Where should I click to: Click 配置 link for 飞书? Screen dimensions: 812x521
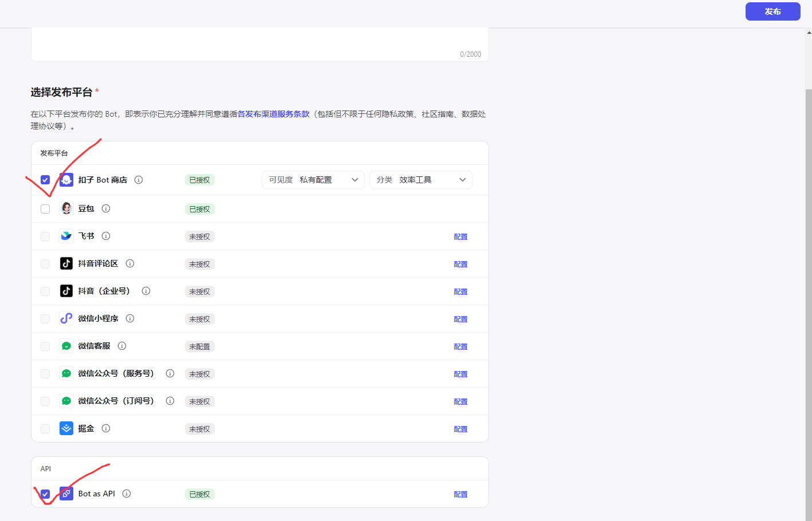tap(460, 236)
